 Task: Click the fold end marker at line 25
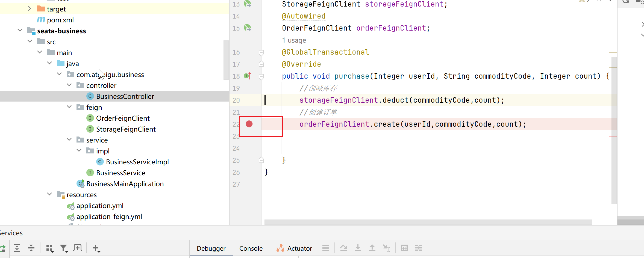point(261,160)
